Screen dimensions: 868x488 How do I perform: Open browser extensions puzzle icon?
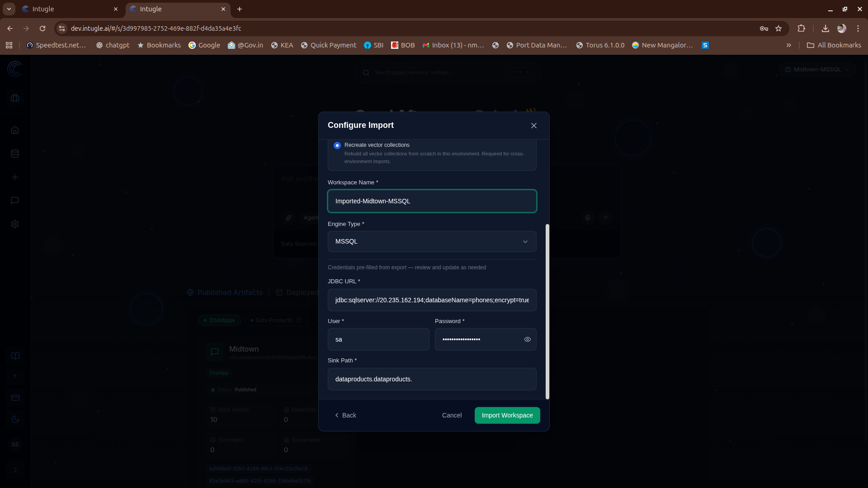(801, 28)
